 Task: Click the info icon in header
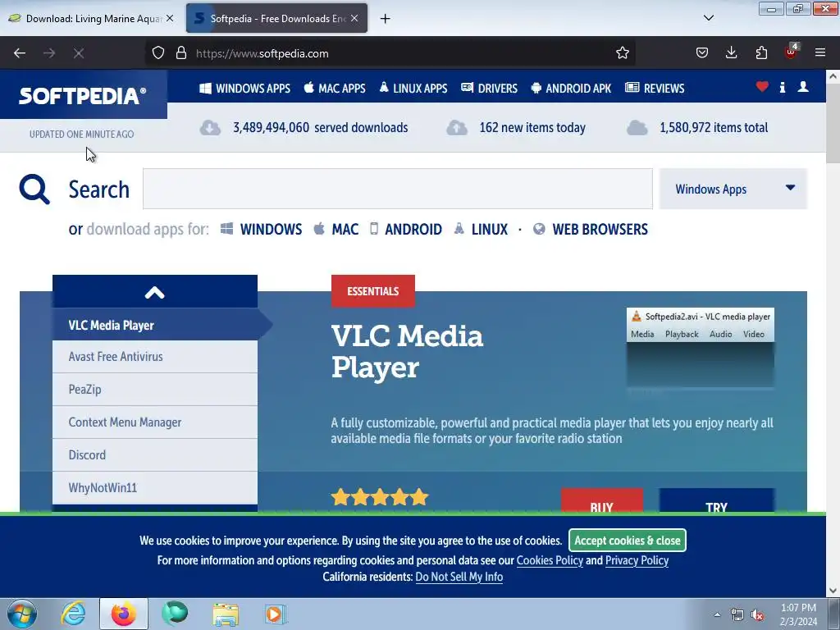tap(782, 87)
